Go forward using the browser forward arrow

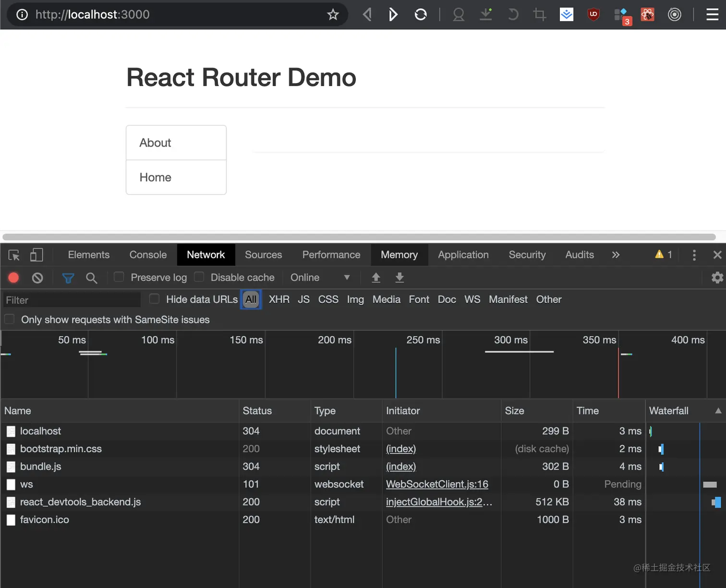pos(393,14)
